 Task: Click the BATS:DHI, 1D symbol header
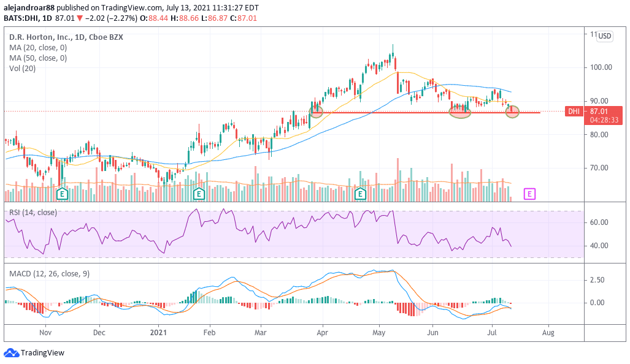pyautogui.click(x=28, y=18)
